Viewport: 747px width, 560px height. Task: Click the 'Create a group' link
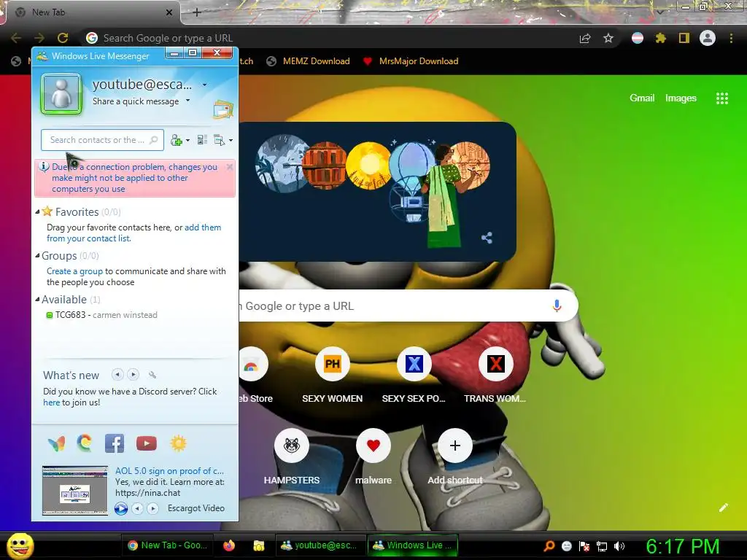click(x=75, y=271)
